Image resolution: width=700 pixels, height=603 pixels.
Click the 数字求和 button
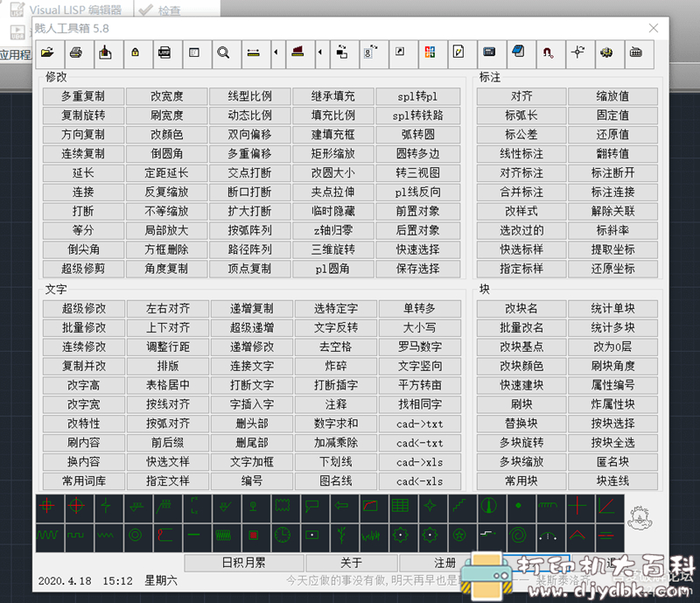coord(336,424)
